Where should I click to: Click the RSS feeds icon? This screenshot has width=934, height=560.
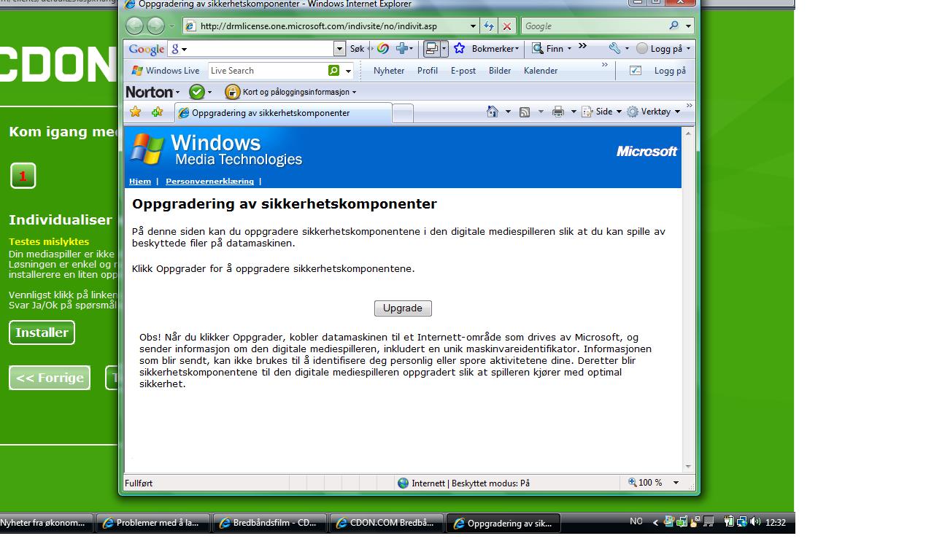pyautogui.click(x=525, y=112)
